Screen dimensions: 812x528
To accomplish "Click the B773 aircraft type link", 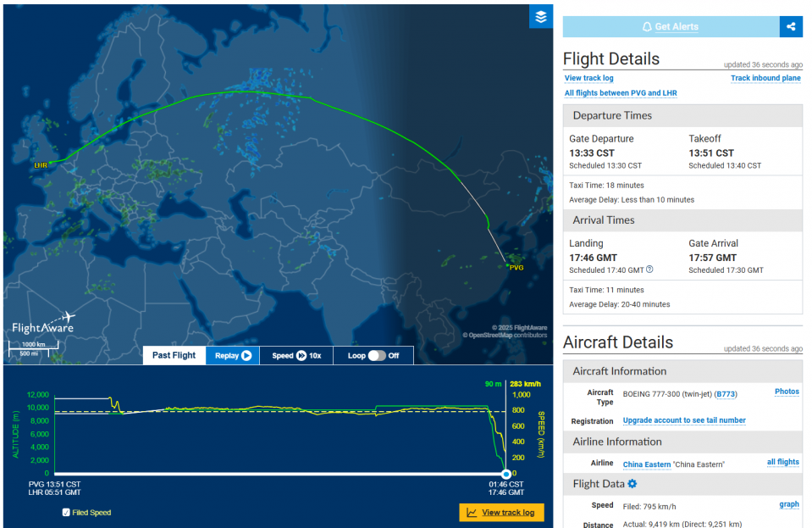I will click(x=726, y=394).
